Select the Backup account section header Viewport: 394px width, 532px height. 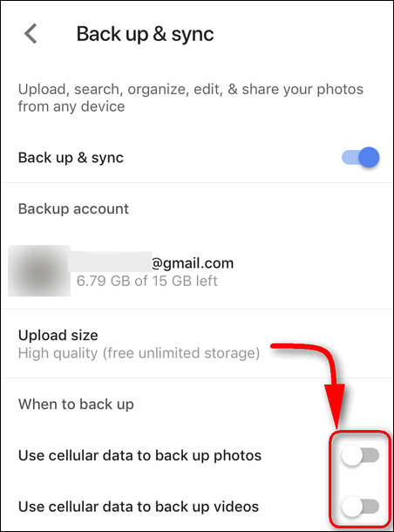point(73,209)
